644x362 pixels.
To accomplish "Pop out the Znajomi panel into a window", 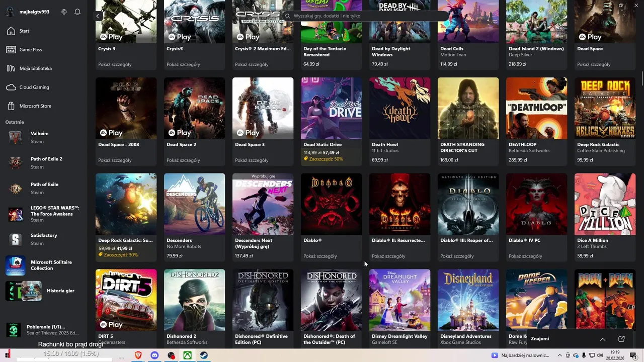I will [621, 339].
